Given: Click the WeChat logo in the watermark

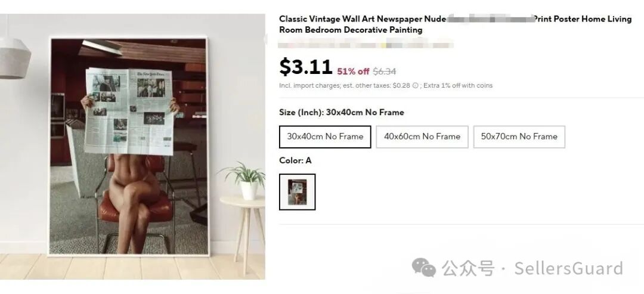Looking at the screenshot, I should [423, 267].
